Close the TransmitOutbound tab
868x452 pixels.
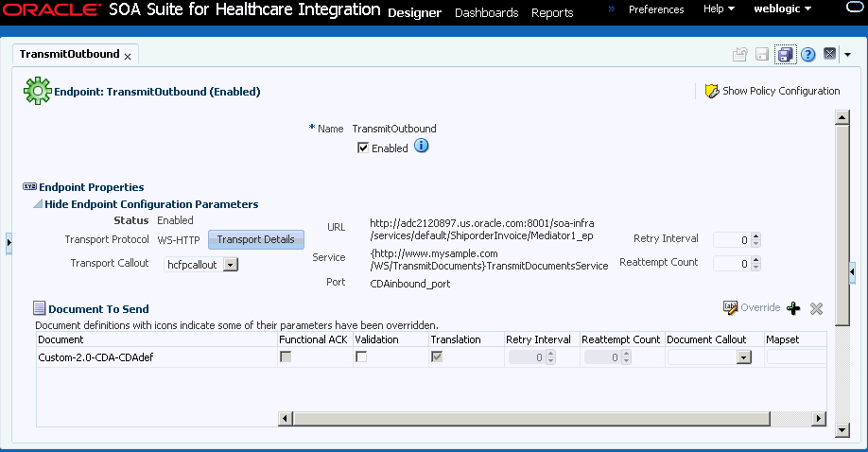coord(128,57)
